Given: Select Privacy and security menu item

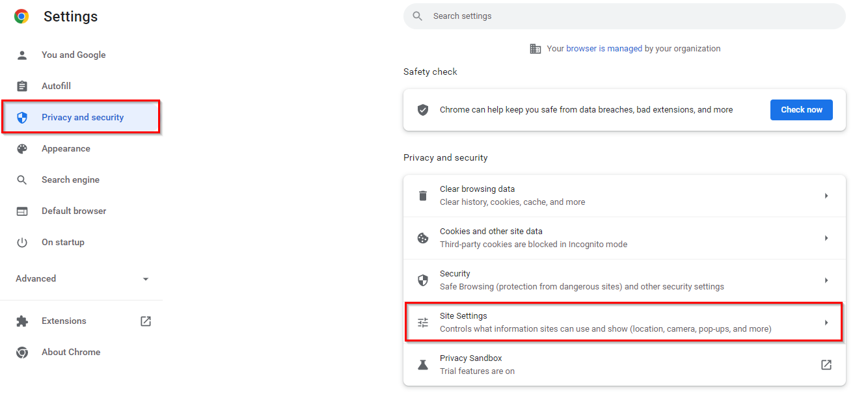Looking at the screenshot, I should pyautogui.click(x=83, y=118).
